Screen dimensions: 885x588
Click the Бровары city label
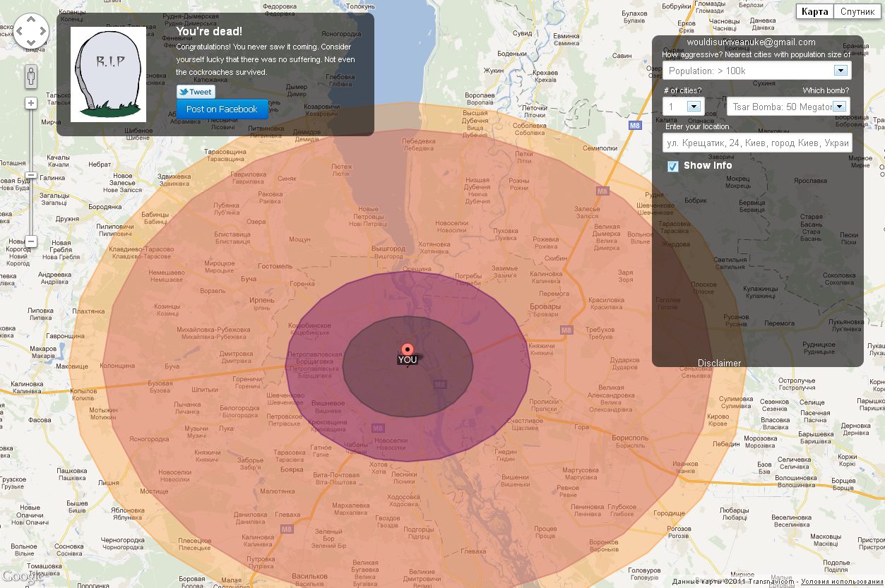click(545, 306)
